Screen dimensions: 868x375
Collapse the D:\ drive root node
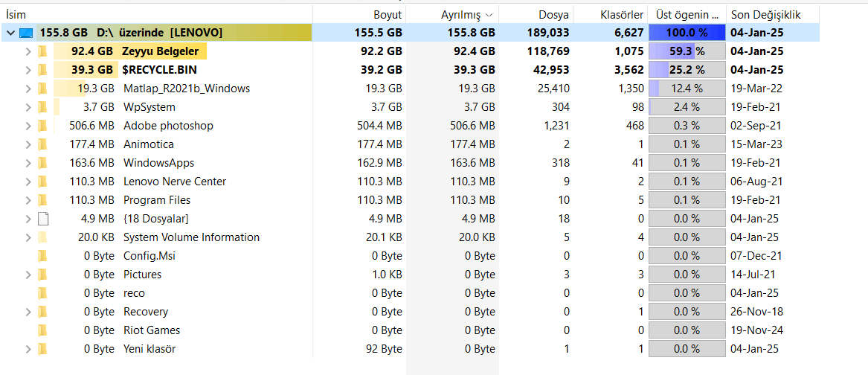click(10, 33)
